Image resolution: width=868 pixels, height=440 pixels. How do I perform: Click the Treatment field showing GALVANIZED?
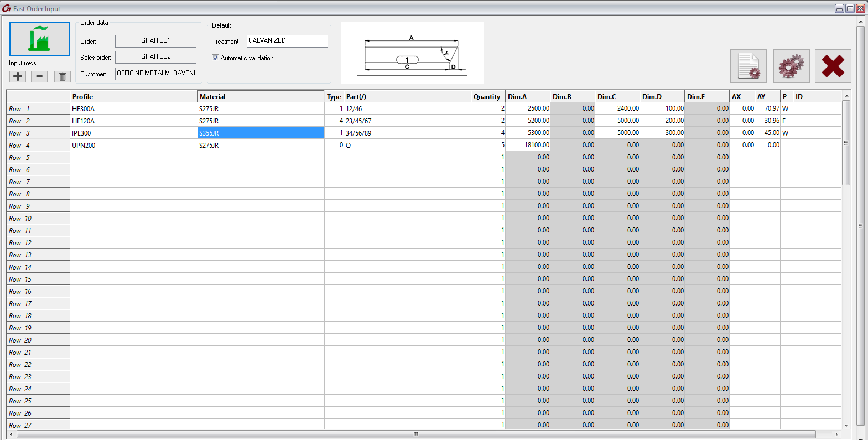click(287, 41)
